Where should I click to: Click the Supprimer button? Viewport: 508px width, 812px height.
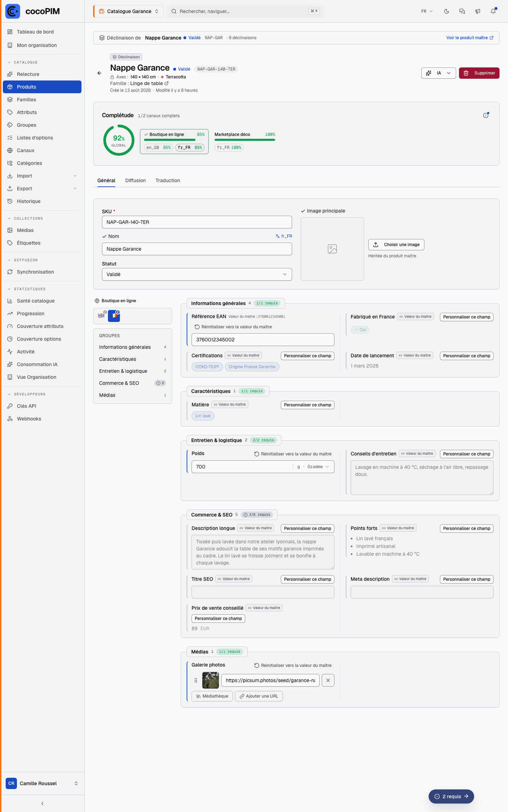(x=479, y=73)
